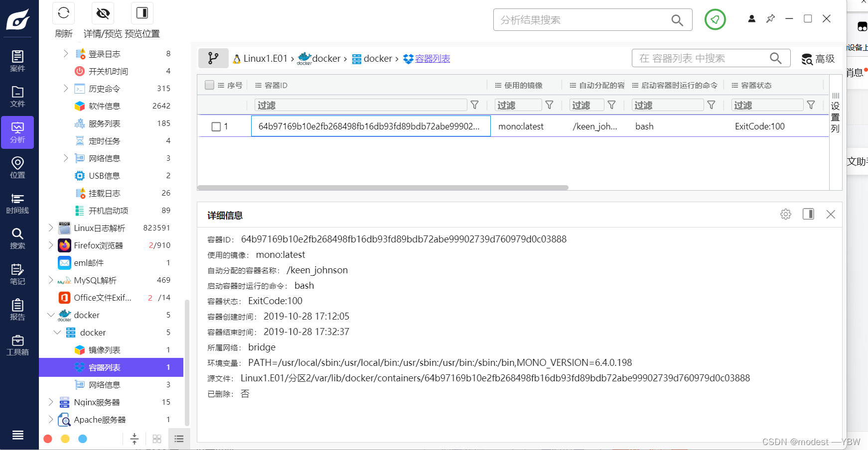The height and width of the screenshot is (450, 868).
Task: Click the 刷新 refresh toolbar icon
Action: (x=63, y=13)
